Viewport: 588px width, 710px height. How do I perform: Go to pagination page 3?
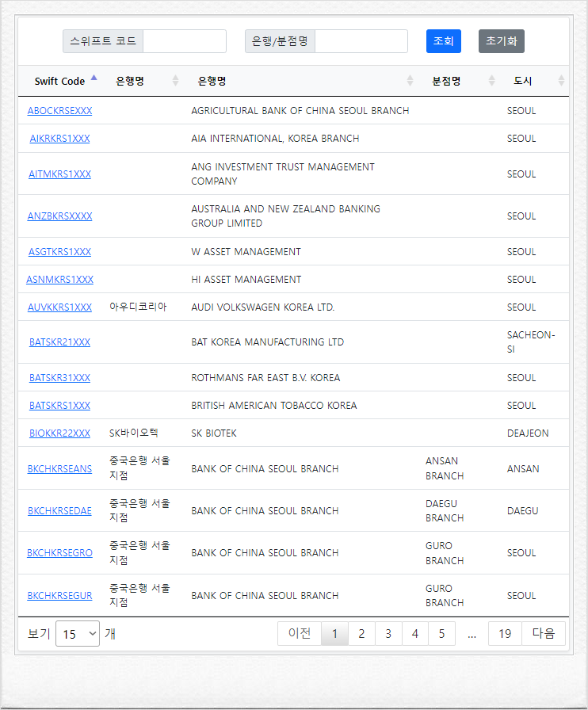click(388, 633)
